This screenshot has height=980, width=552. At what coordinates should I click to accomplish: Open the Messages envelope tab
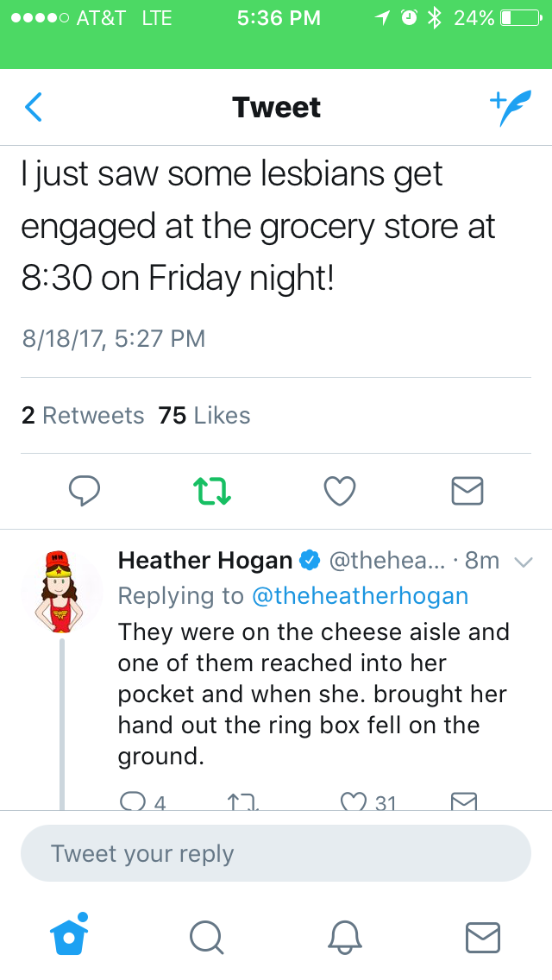pos(482,936)
